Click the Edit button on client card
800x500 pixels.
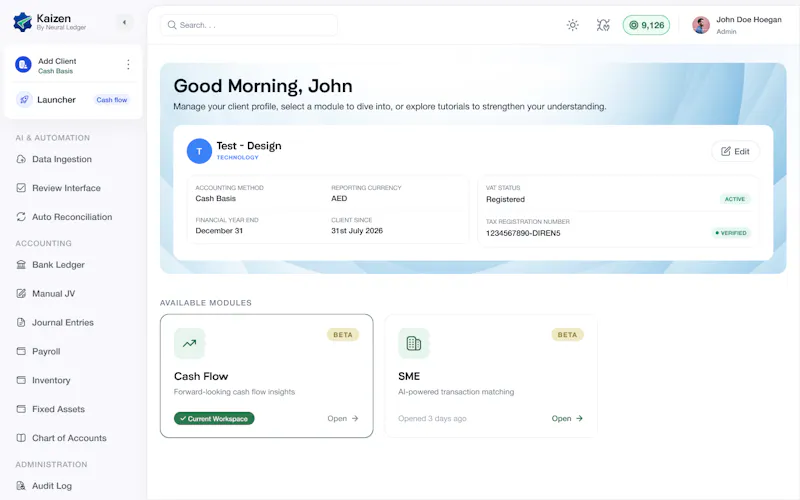click(735, 152)
